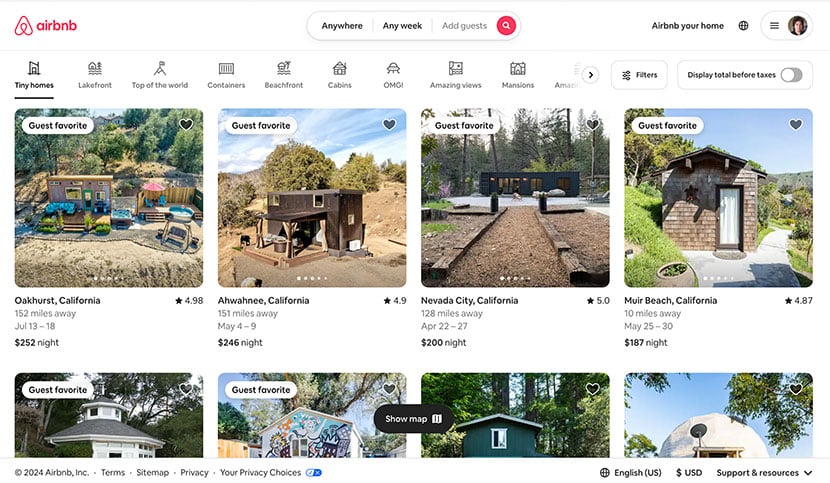
Task: Click the Show map button
Action: (x=413, y=419)
